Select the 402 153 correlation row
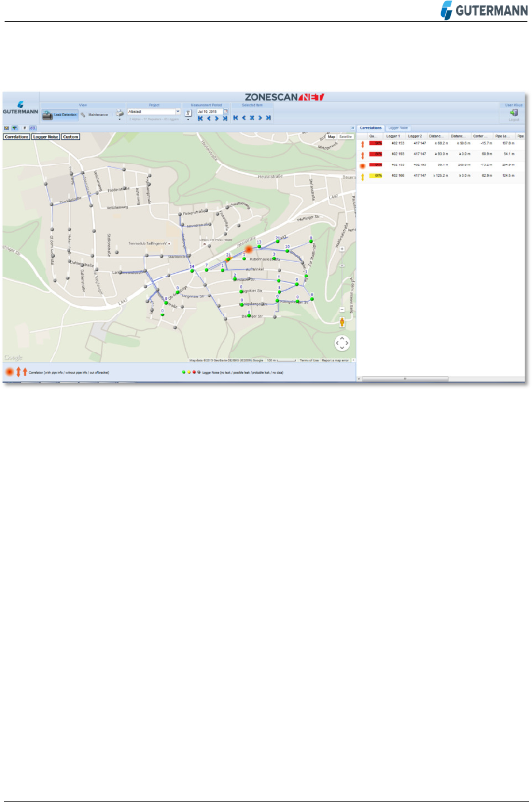The image size is (532, 802). [x=441, y=143]
